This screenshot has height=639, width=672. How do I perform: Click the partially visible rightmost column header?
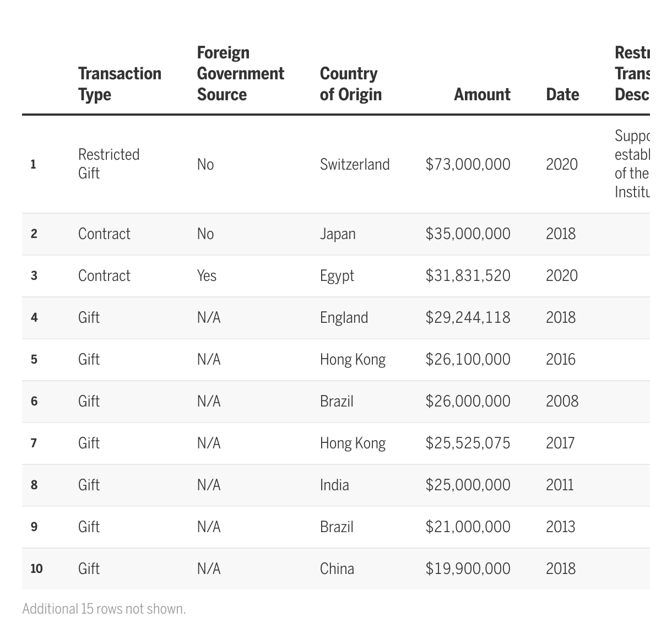(632, 73)
